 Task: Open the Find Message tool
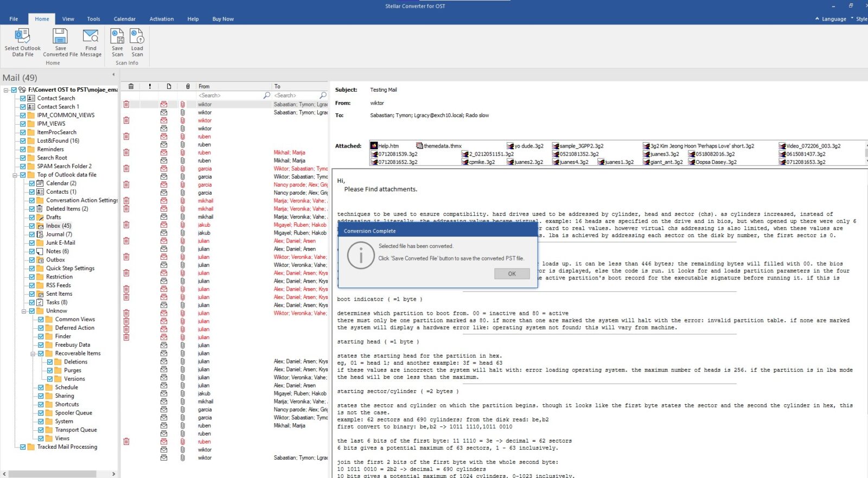pos(91,37)
